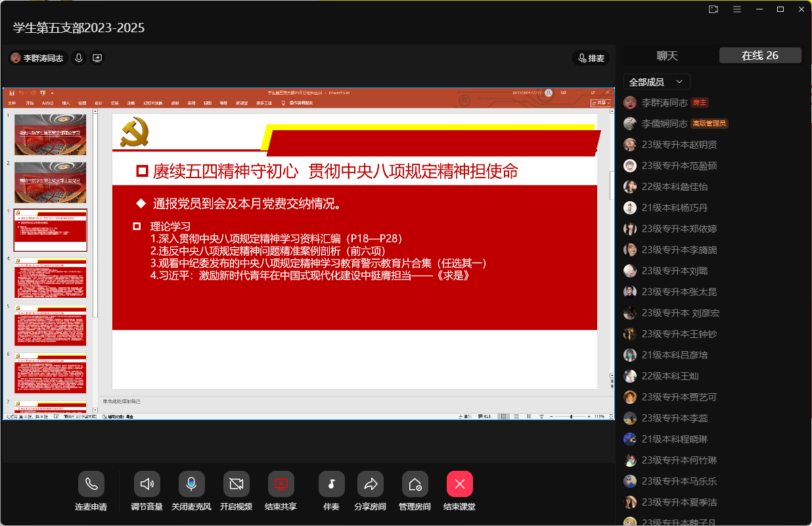The height and width of the screenshot is (526, 812).
Task: Click the PowerPoint zoom slider
Action: point(571,417)
